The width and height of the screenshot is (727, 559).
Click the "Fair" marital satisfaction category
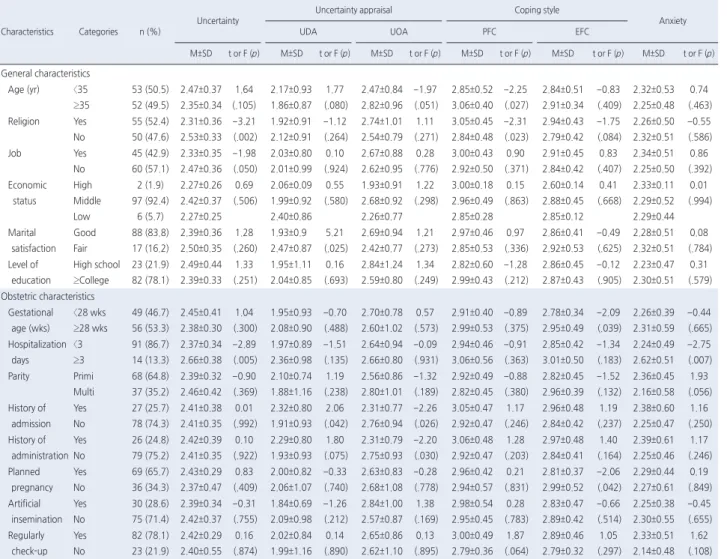point(80,248)
